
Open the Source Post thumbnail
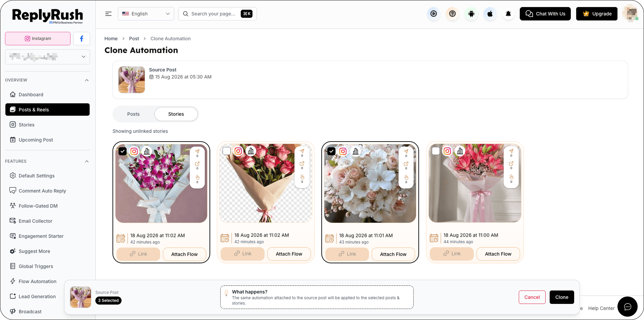[132, 80]
